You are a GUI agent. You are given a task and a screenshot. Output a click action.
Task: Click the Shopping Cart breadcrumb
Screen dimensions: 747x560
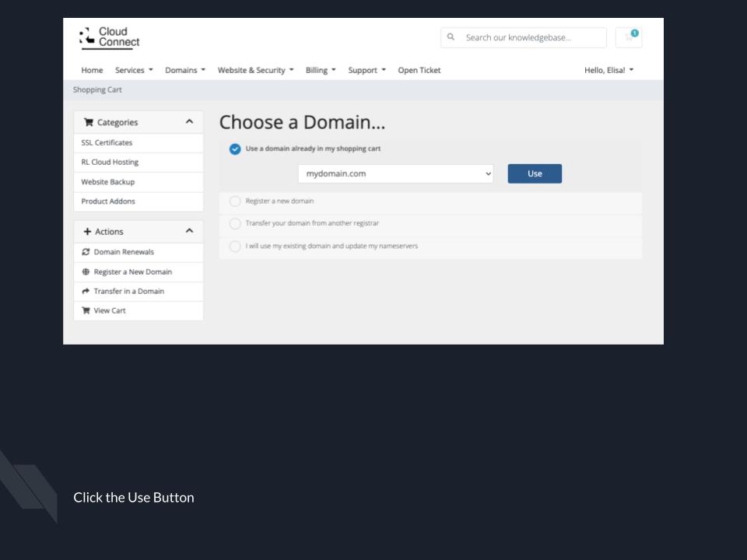(97, 89)
